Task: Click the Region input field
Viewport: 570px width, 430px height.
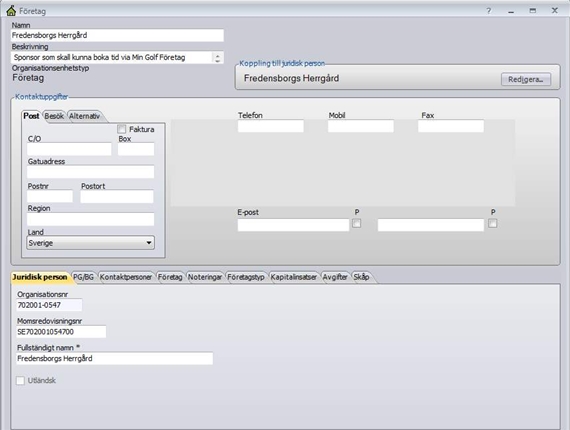Action: tap(91, 219)
